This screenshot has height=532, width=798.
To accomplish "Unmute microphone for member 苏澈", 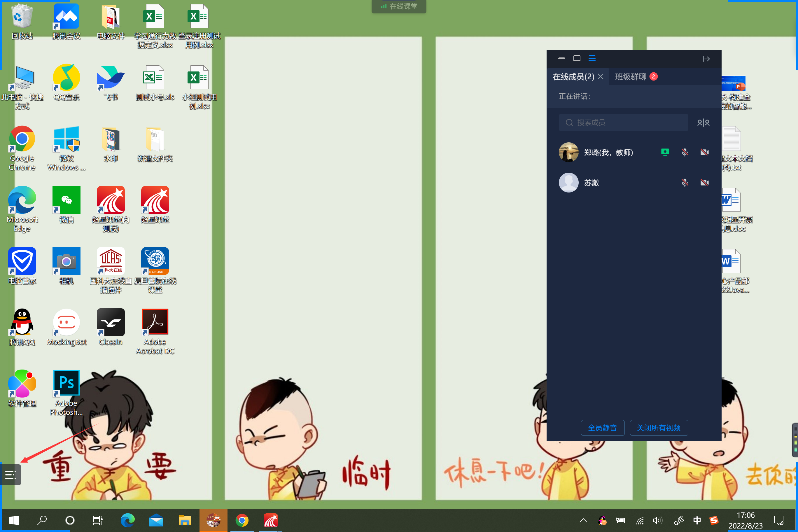I will (x=685, y=183).
